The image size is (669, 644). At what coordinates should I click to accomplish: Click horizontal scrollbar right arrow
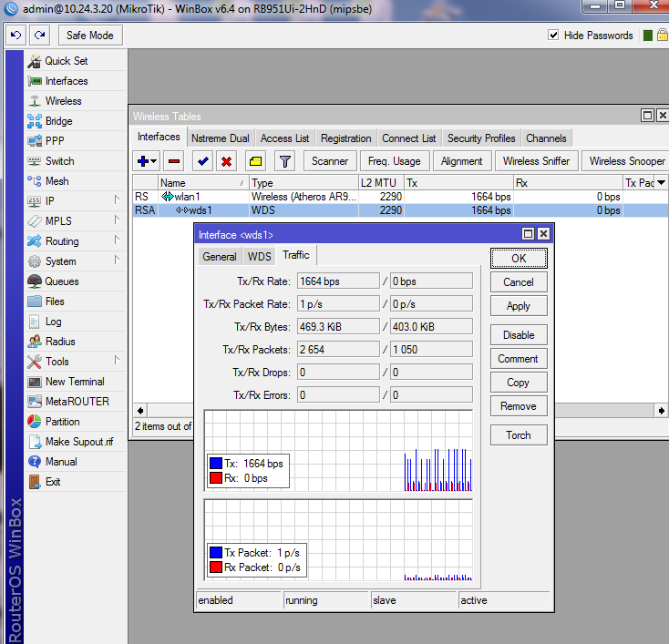(662, 411)
